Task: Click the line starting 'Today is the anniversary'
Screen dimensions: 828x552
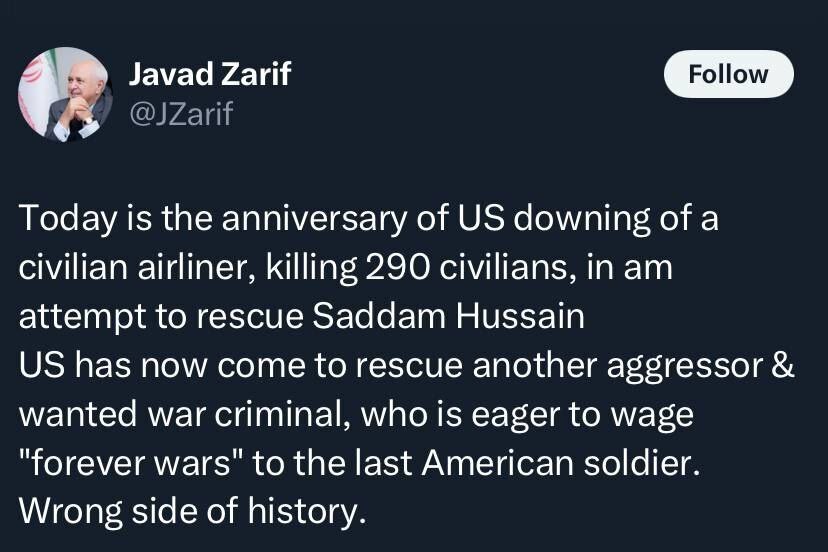Action: click(369, 218)
